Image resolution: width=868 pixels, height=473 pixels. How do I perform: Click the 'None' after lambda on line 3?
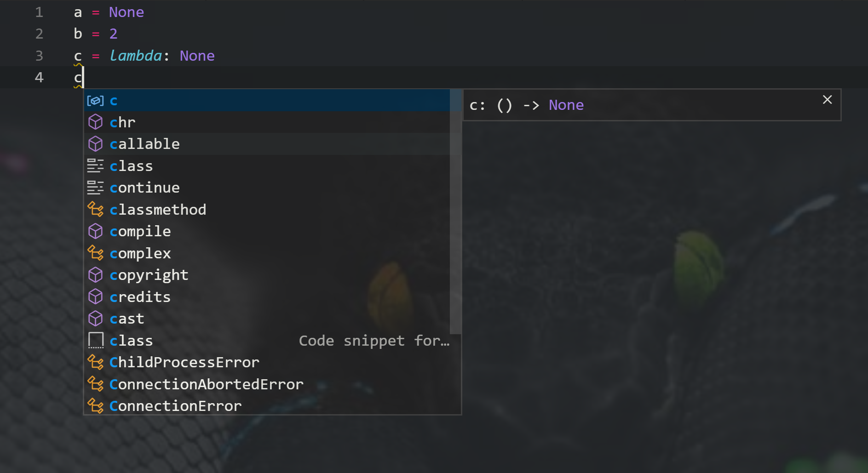(197, 56)
